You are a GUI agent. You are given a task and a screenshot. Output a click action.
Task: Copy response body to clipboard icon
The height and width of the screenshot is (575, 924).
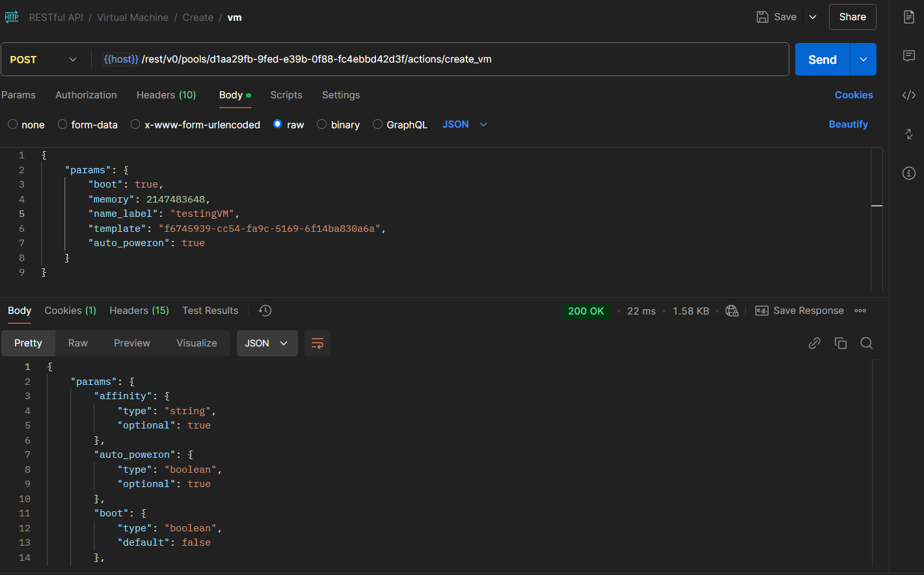pyautogui.click(x=841, y=343)
